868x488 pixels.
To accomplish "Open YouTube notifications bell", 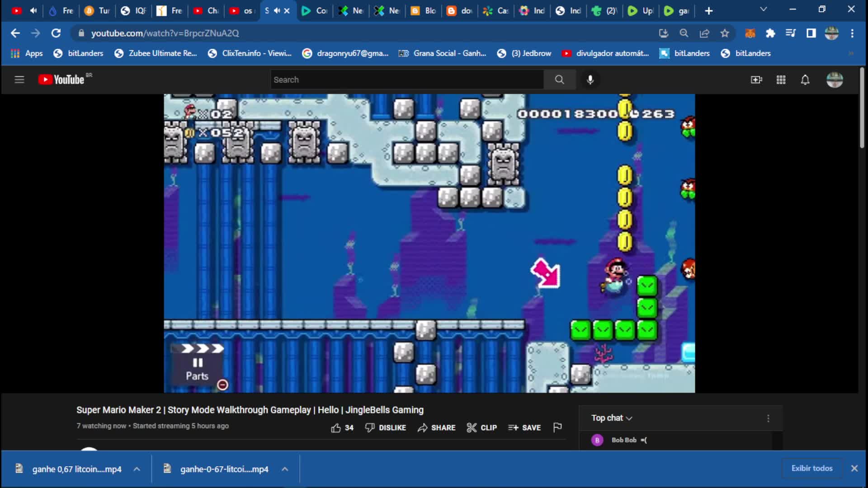I will pyautogui.click(x=805, y=80).
